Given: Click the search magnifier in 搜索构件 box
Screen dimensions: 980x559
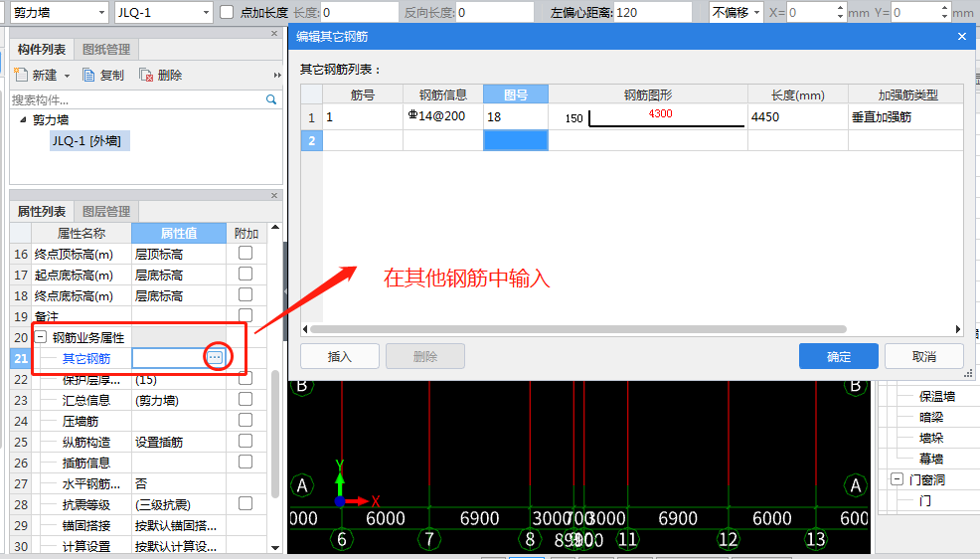Looking at the screenshot, I should (x=271, y=99).
